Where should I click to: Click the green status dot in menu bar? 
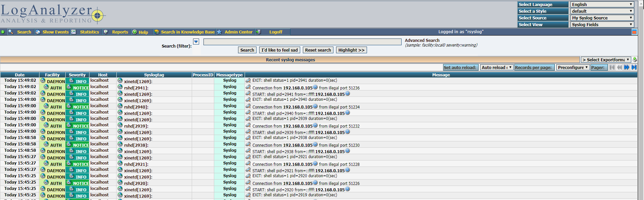click(x=3, y=32)
